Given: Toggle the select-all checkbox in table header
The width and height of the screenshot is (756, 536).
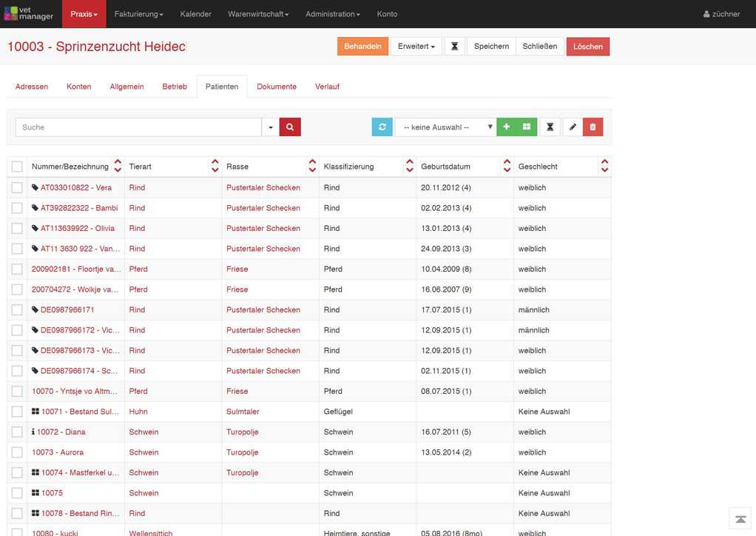Looking at the screenshot, I should click(17, 167).
